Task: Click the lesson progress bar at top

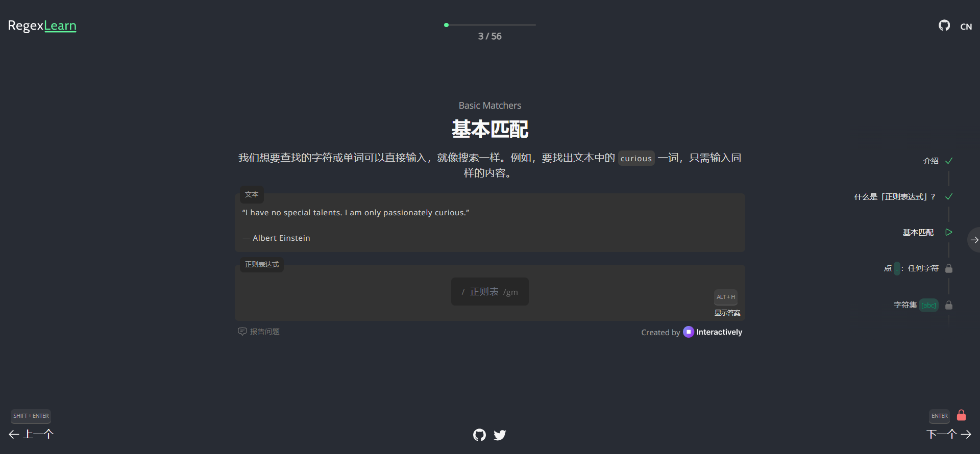Action: tap(490, 24)
